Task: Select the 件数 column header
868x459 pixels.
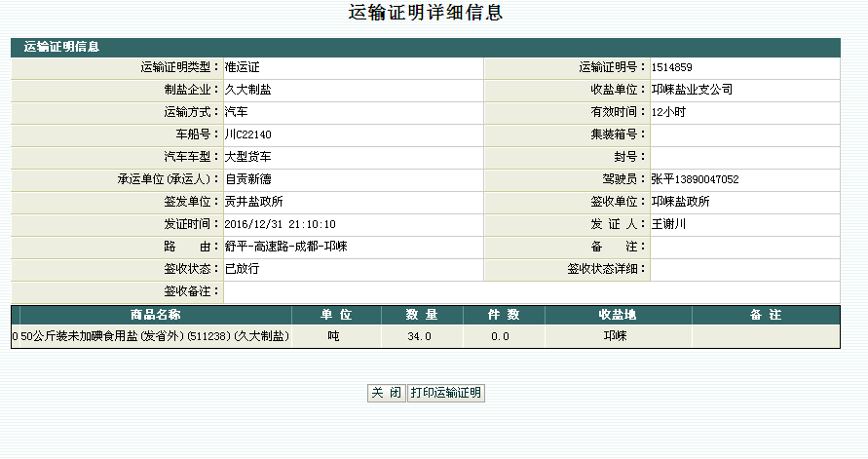Action: (x=504, y=315)
